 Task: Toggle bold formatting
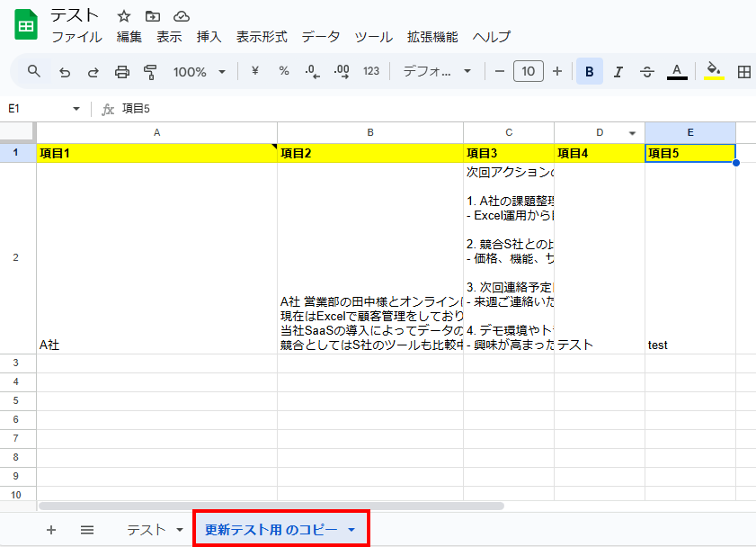click(589, 71)
